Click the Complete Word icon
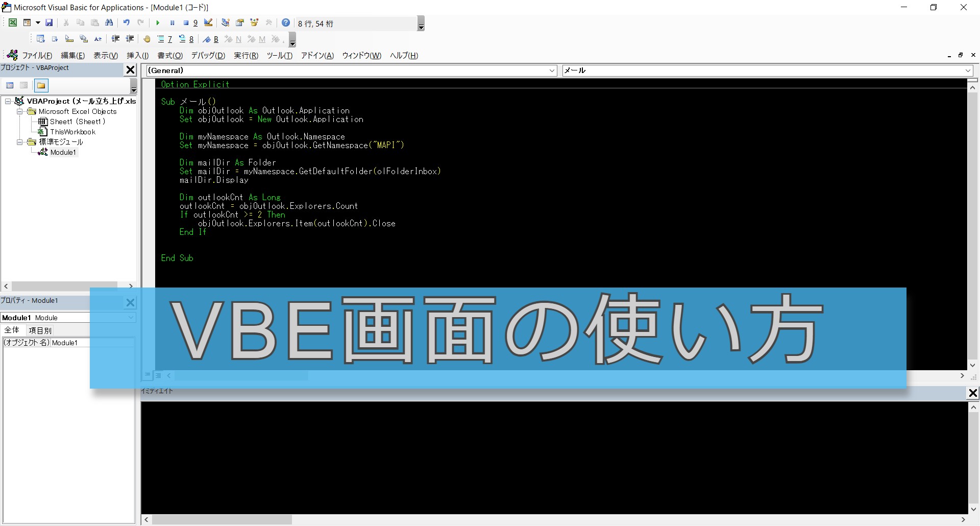The width and height of the screenshot is (980, 526). [98, 39]
